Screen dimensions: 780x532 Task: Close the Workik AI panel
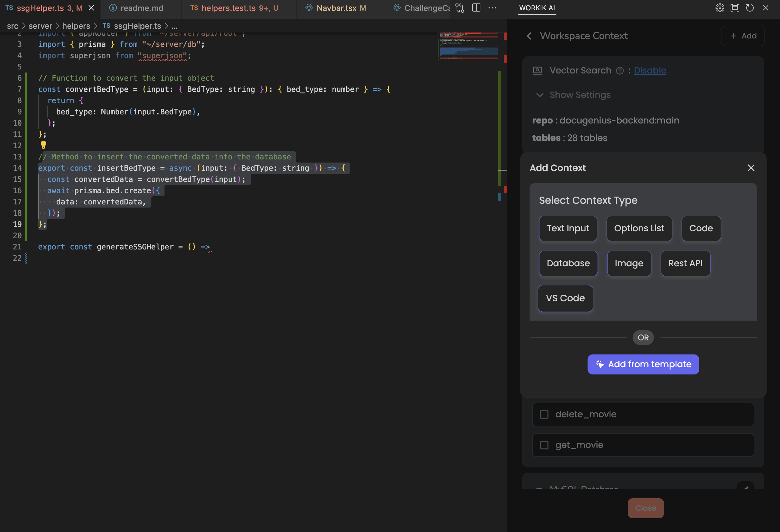[765, 8]
